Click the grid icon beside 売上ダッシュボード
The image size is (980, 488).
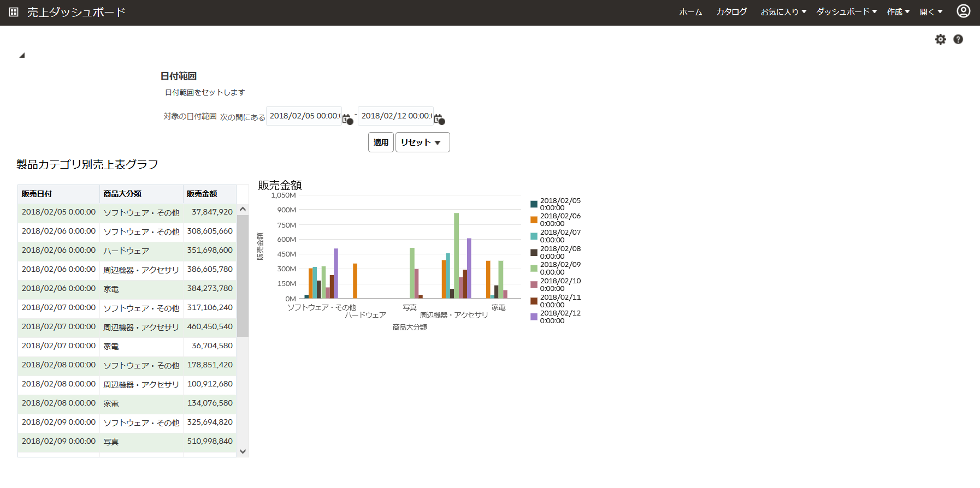[x=14, y=12]
